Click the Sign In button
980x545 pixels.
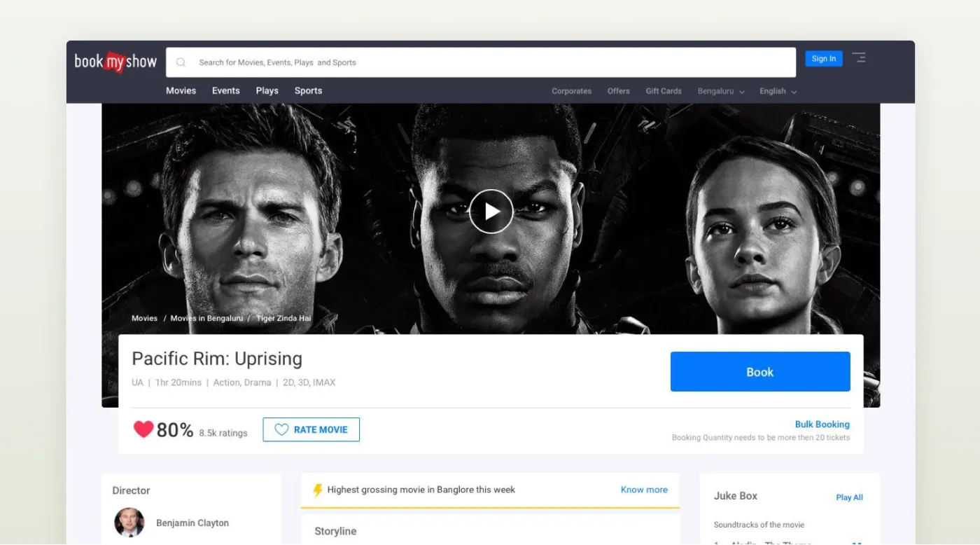[824, 59]
